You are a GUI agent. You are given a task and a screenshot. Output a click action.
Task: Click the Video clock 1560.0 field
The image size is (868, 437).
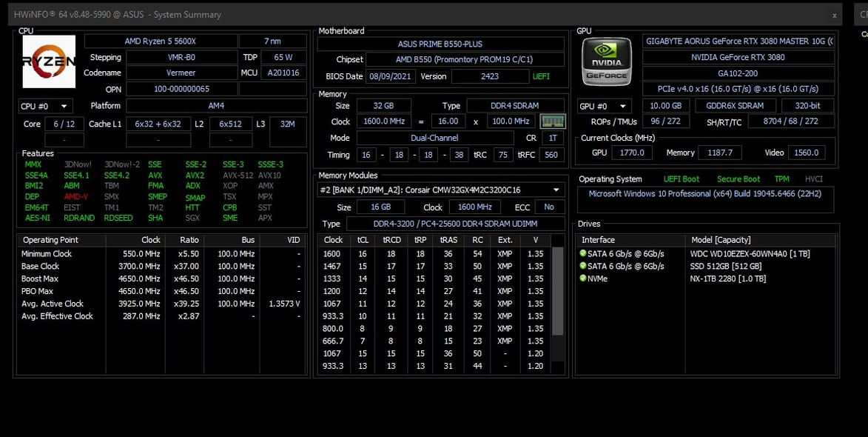[807, 153]
